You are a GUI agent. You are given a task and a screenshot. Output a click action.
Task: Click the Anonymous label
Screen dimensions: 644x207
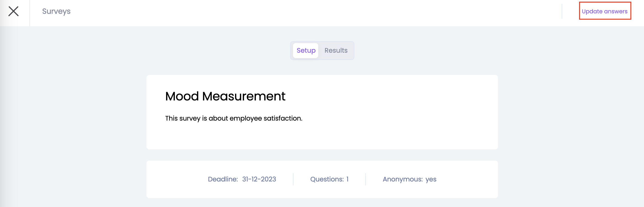pos(403,179)
